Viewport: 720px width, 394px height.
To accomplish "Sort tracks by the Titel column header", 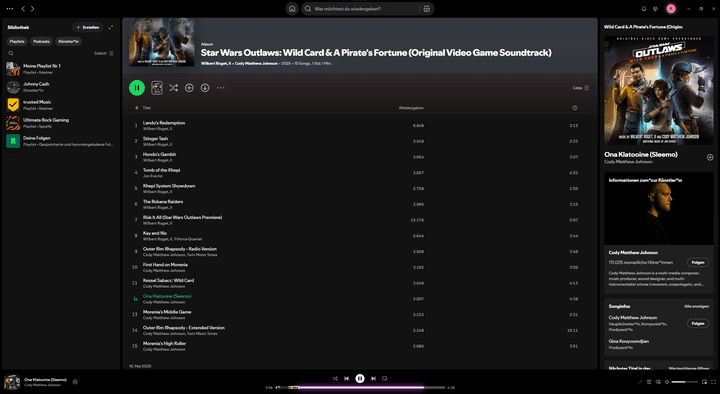I will tap(146, 108).
